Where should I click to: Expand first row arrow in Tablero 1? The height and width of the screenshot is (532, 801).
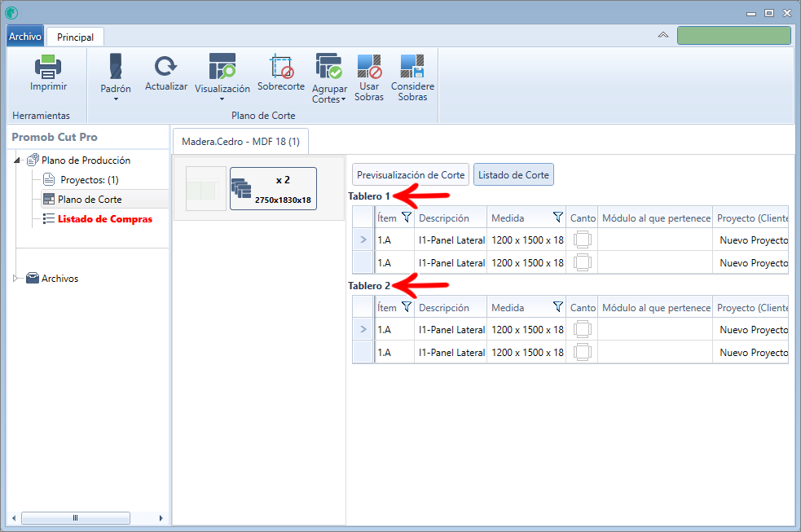363,240
